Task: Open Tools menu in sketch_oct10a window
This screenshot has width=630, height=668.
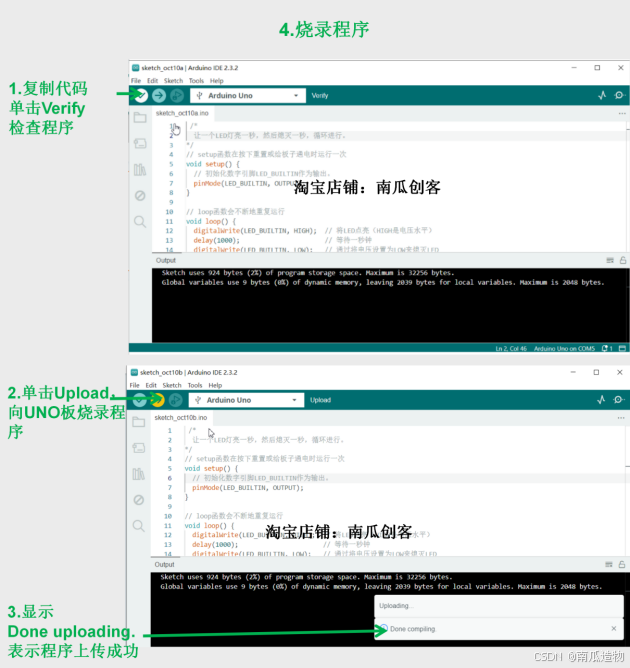Action: 196,81
